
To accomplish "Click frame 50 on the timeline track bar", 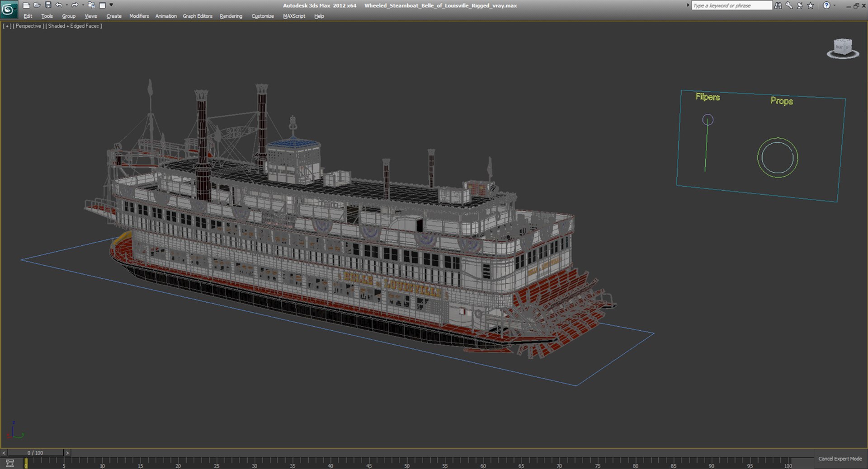I will (x=407, y=463).
